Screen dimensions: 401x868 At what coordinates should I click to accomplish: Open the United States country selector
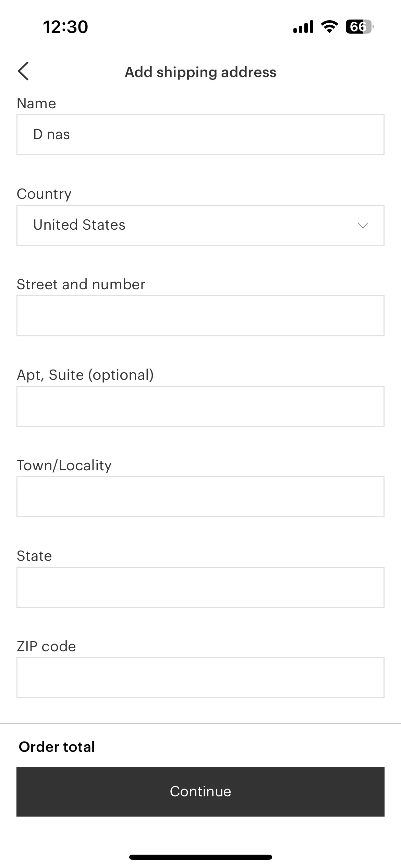coord(200,225)
